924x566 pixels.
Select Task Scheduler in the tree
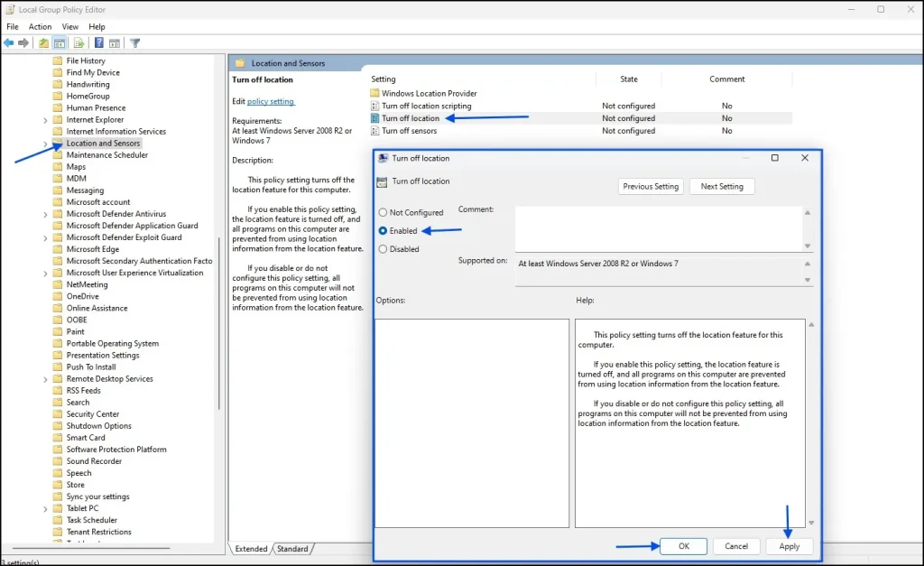[91, 520]
